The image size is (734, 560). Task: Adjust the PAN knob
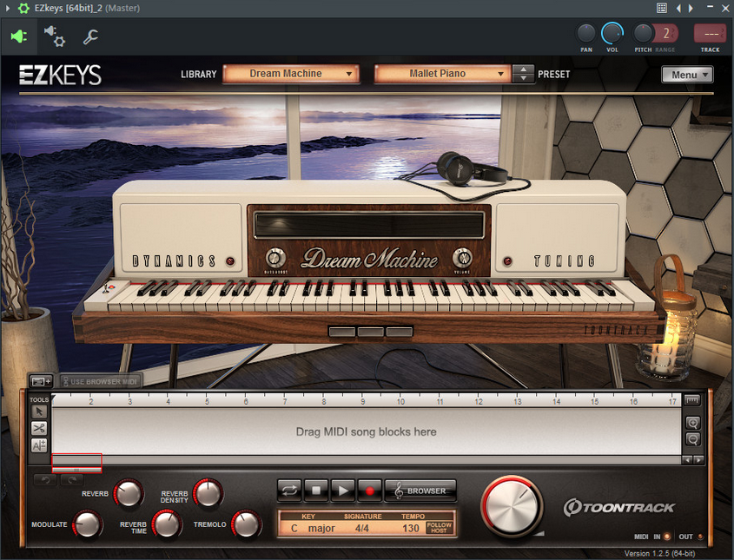coord(586,34)
